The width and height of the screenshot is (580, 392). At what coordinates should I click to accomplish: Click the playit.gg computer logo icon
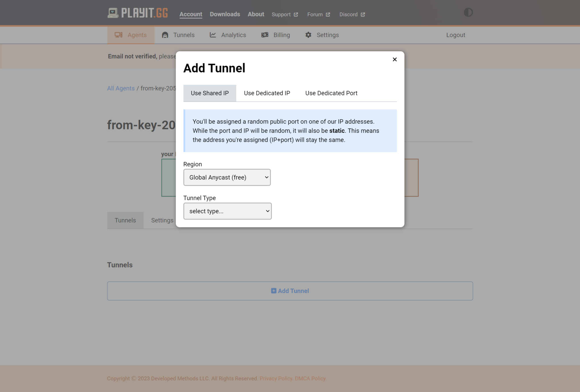tap(113, 13)
